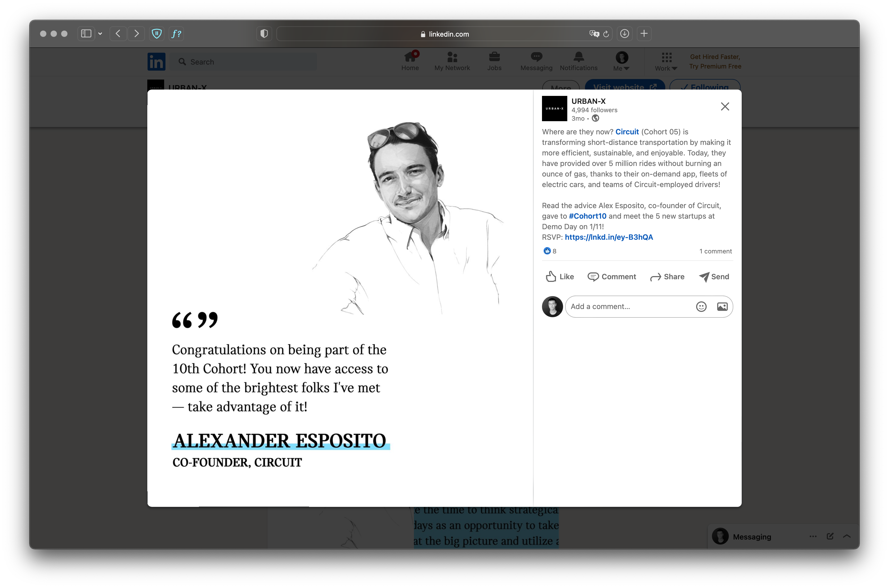Open the #Cohort10 hashtag

(x=587, y=216)
